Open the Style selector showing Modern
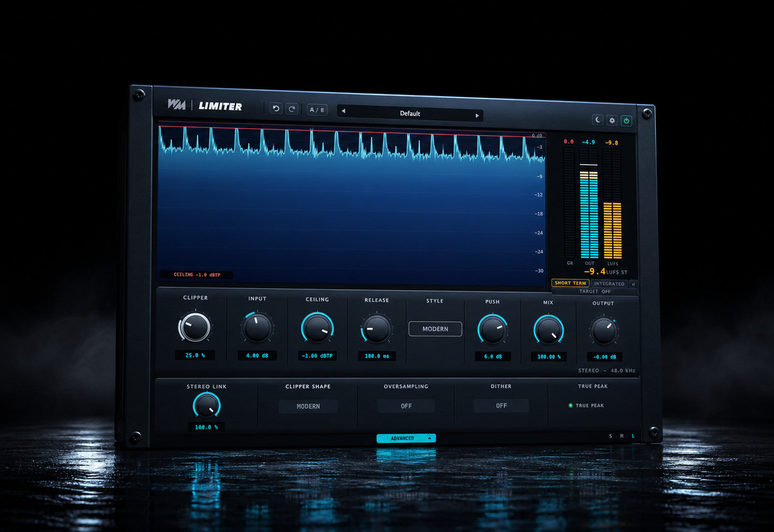Image resolution: width=774 pixels, height=532 pixels. [435, 329]
